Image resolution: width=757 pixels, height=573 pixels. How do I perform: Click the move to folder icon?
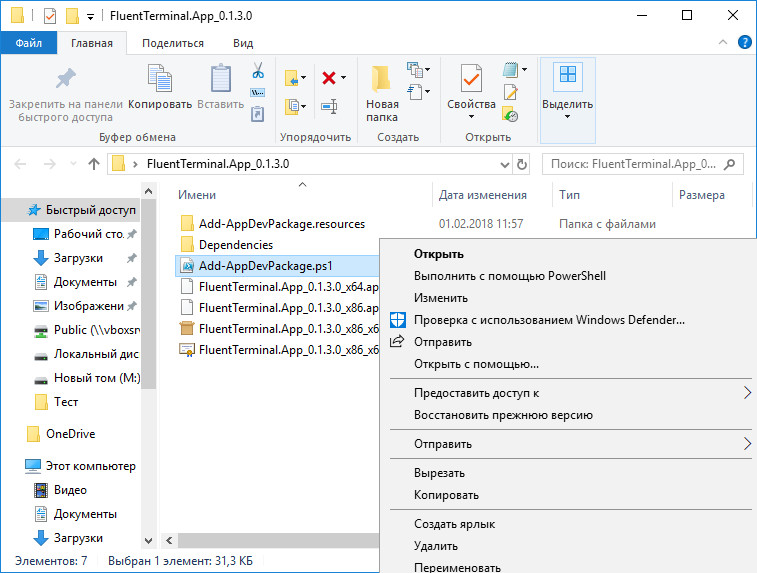[292, 78]
